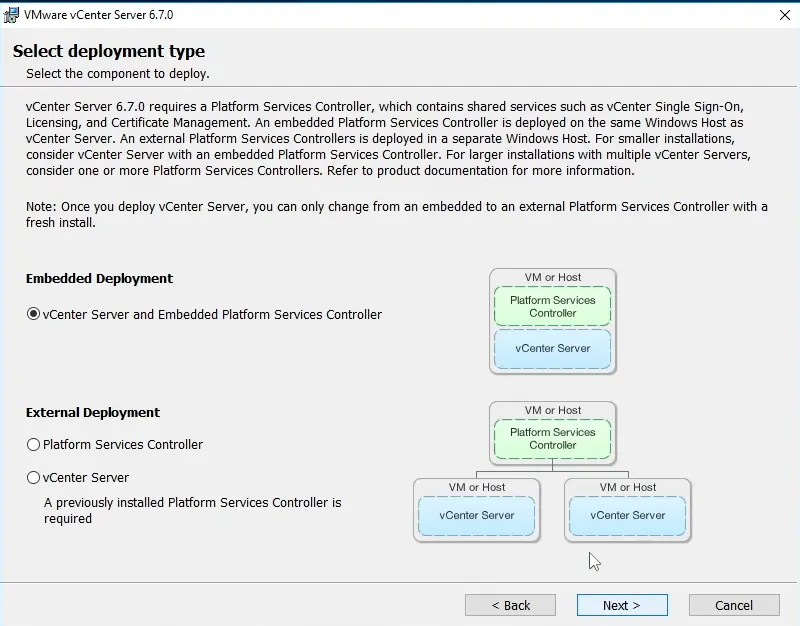Click the VMware installer icon in title bar
800x626 pixels.
click(12, 15)
